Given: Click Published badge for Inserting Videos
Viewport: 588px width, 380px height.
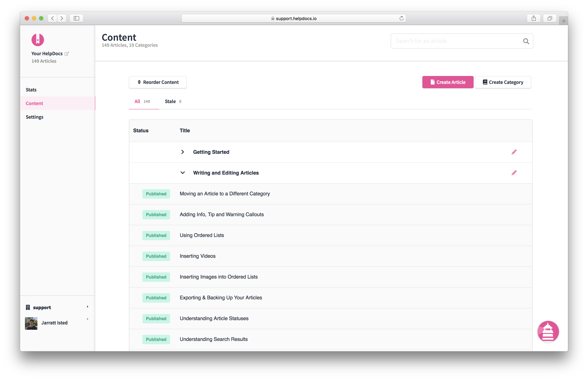Looking at the screenshot, I should pos(156,256).
